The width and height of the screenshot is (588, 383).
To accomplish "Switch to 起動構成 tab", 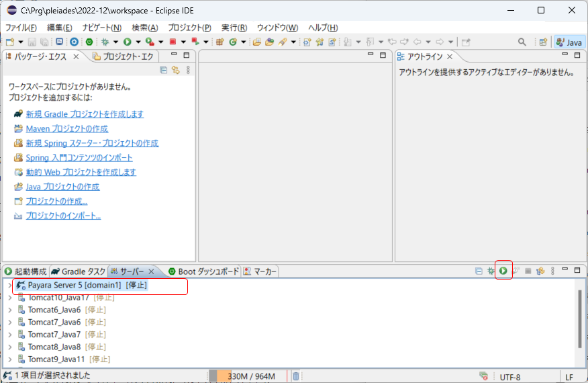I will pyautogui.click(x=26, y=271).
